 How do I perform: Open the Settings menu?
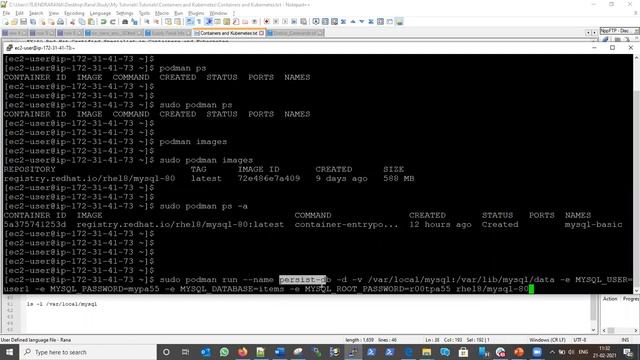tap(124, 13)
